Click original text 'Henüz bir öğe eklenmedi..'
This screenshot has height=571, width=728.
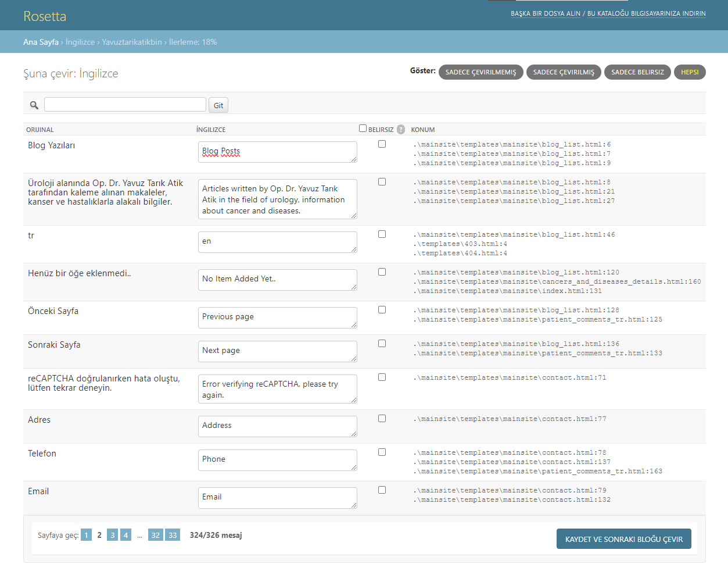[x=80, y=273]
